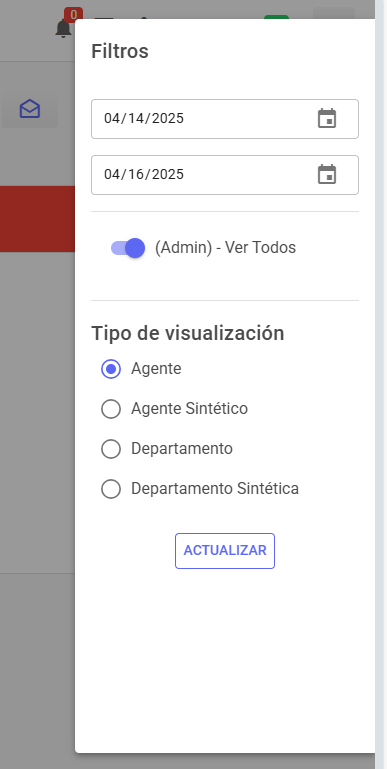Select the Agente Sintético radio option
This screenshot has width=387, height=769.
[x=111, y=409]
